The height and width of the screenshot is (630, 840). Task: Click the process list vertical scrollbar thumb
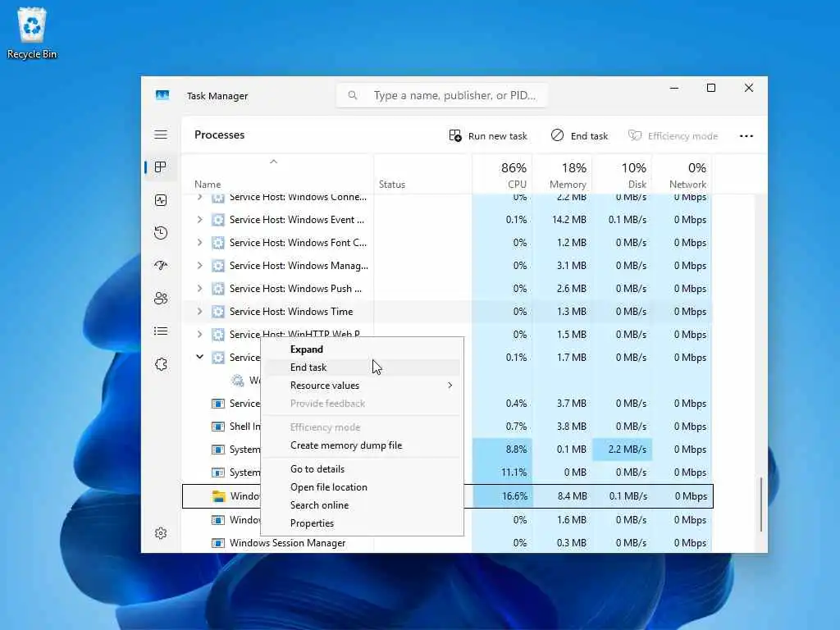pyautogui.click(x=760, y=504)
